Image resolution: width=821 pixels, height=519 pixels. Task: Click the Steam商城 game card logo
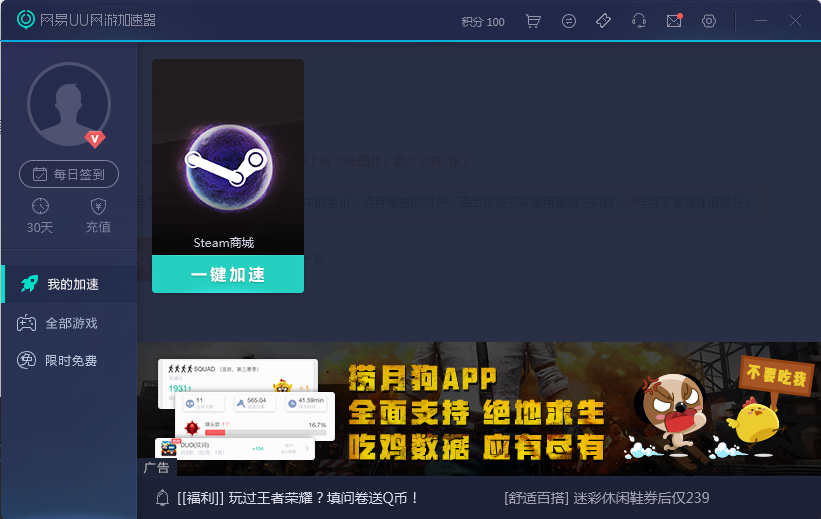[228, 168]
